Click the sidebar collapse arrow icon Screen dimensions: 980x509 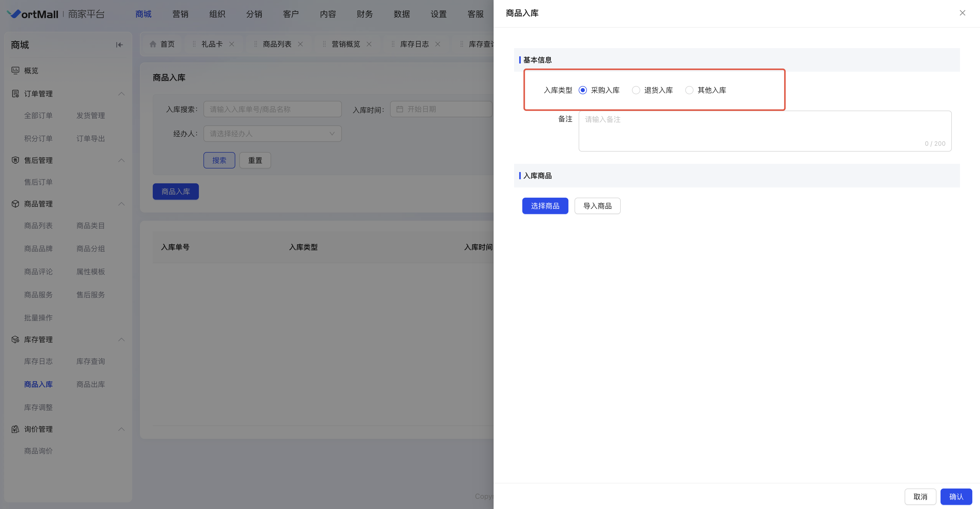point(119,45)
